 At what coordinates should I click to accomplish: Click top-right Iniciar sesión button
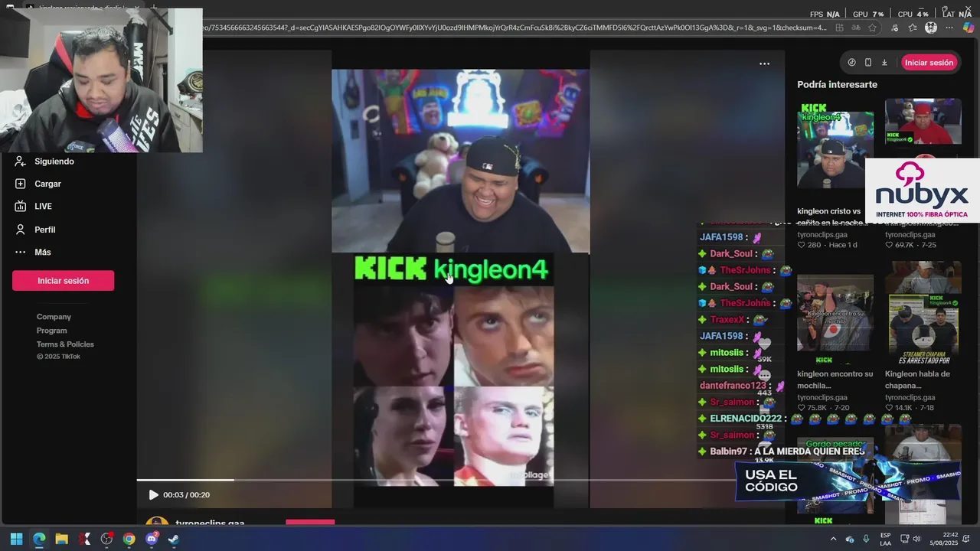point(929,63)
